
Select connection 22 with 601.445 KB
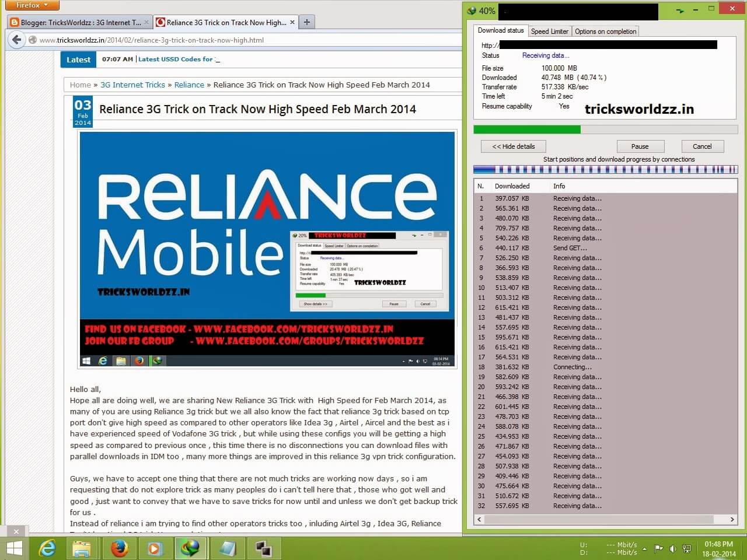pyautogui.click(x=605, y=407)
